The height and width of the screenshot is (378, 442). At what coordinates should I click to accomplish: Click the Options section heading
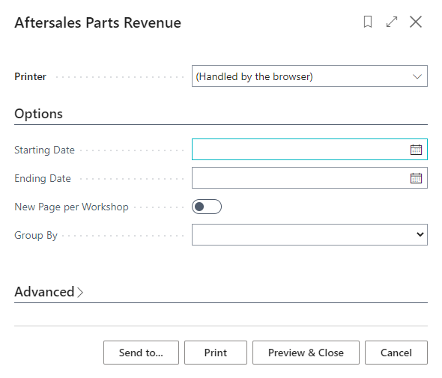38,114
